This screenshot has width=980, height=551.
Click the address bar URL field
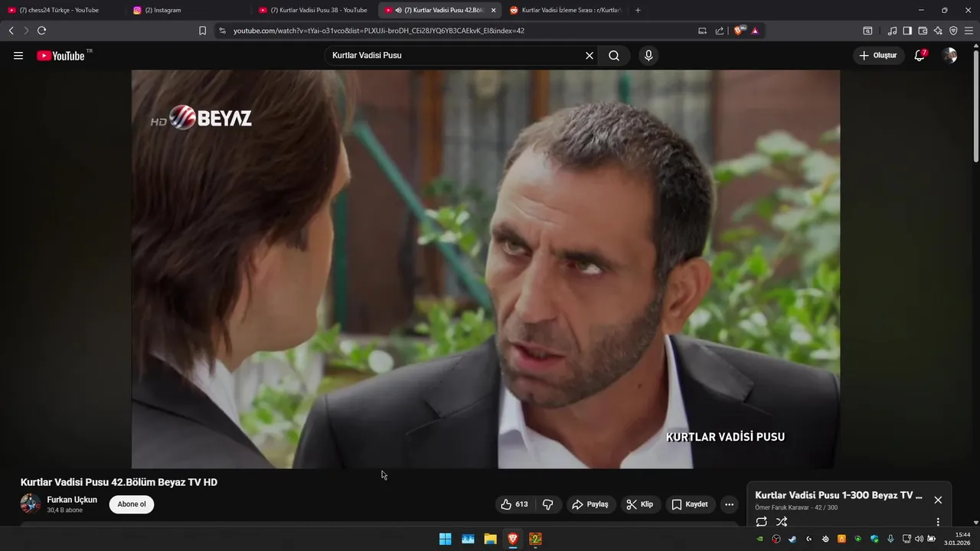(459, 31)
